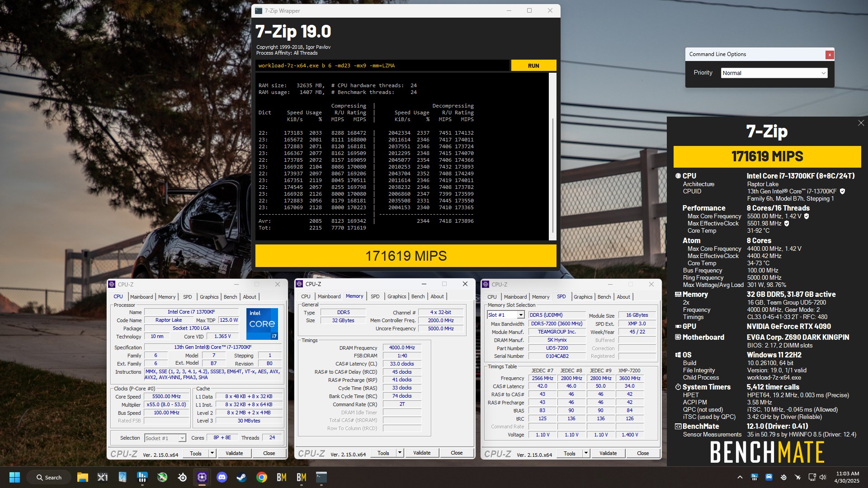Click Close button in CPU-Z Memory window
The height and width of the screenshot is (488, 868).
point(457,453)
